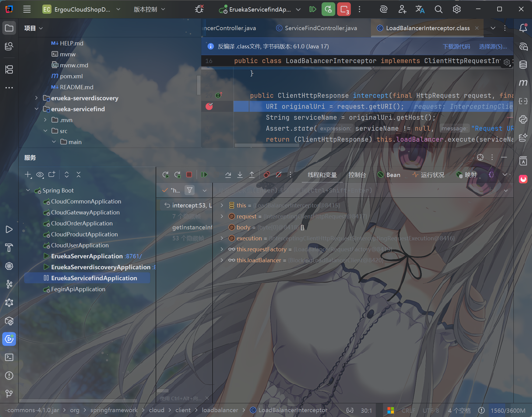Toggle the breakpoint on the originalUri line
The height and width of the screenshot is (417, 532).
(x=209, y=106)
